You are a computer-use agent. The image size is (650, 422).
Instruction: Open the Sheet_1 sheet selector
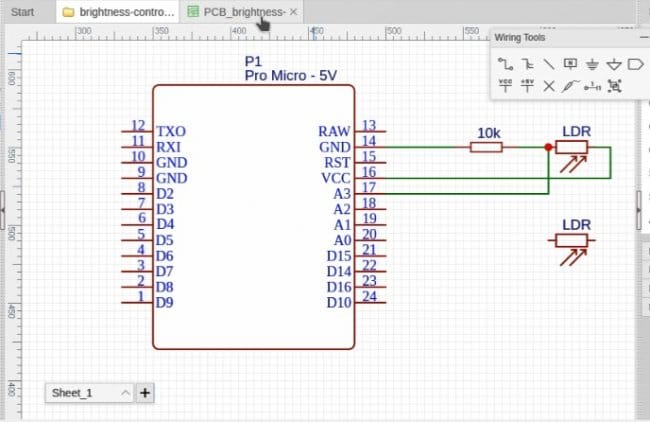click(90, 393)
